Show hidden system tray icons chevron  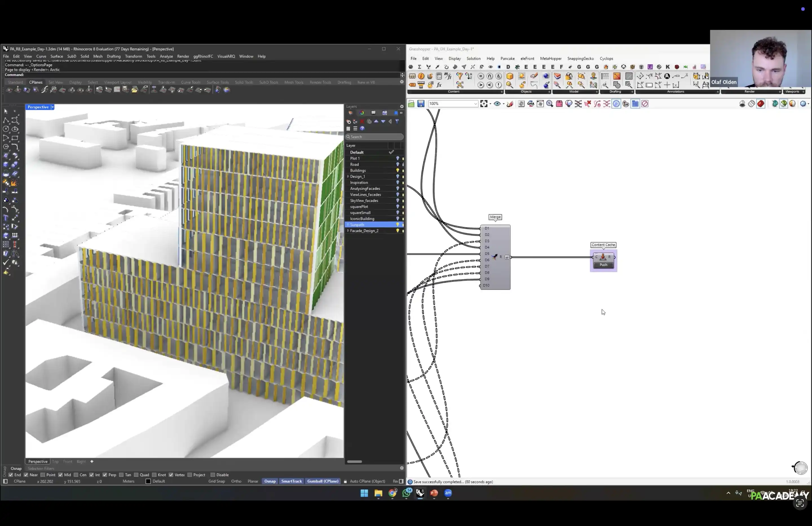coord(729,493)
